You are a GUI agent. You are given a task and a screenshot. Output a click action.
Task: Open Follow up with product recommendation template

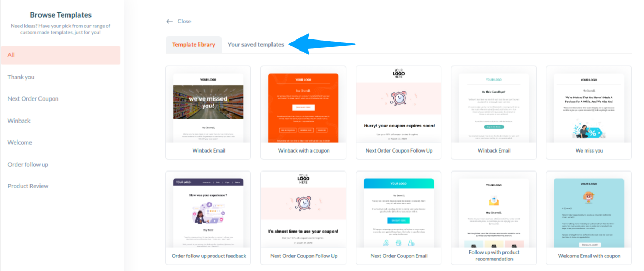494,218
